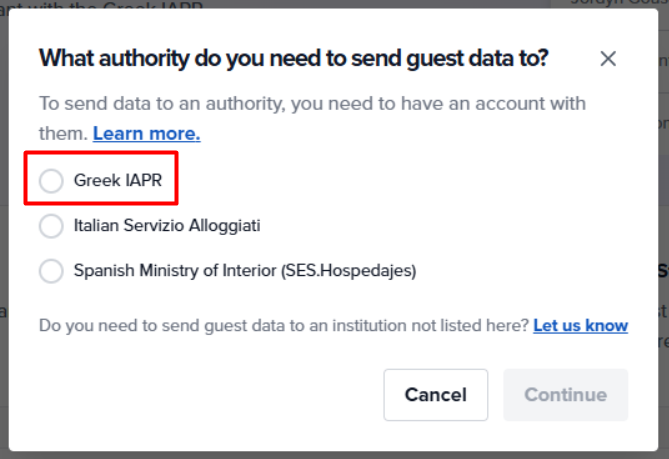Click the word "them." before Learn more

[63, 134]
